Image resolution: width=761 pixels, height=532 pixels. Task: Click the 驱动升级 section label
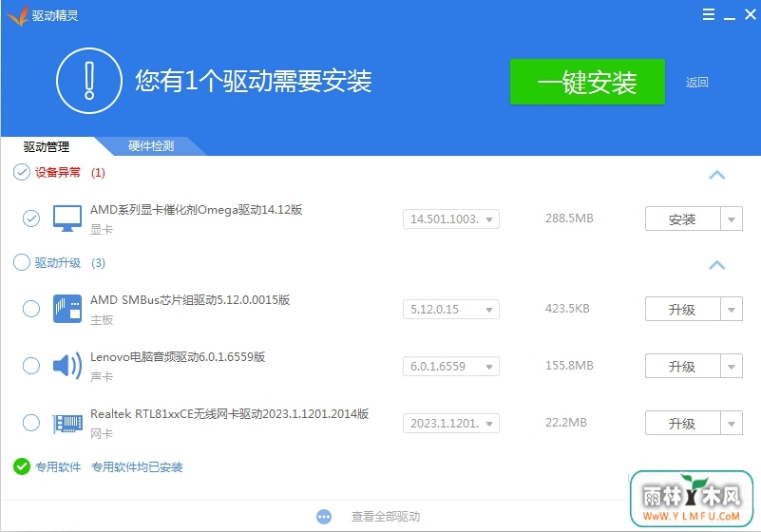point(58,262)
